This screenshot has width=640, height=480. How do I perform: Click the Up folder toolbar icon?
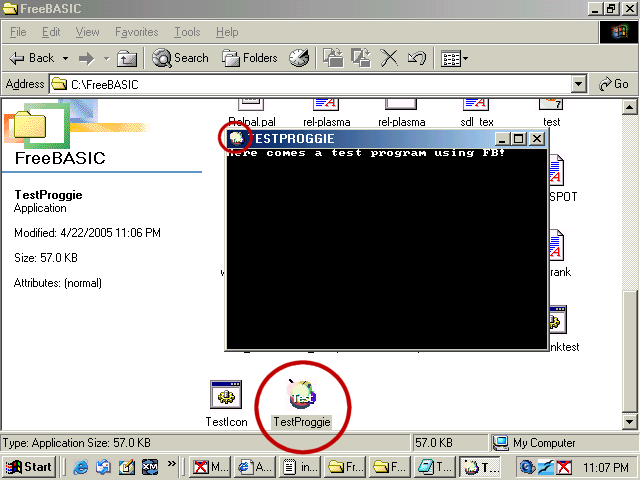(127, 58)
